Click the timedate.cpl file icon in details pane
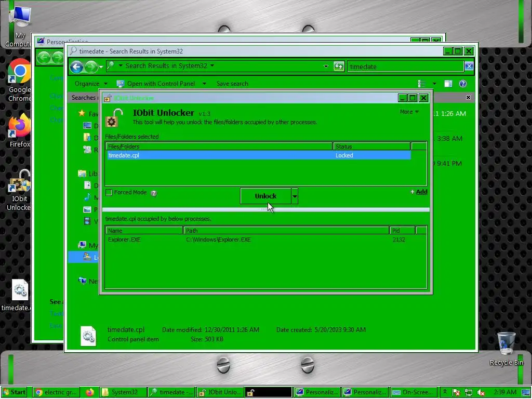The width and height of the screenshot is (532, 399). [88, 336]
